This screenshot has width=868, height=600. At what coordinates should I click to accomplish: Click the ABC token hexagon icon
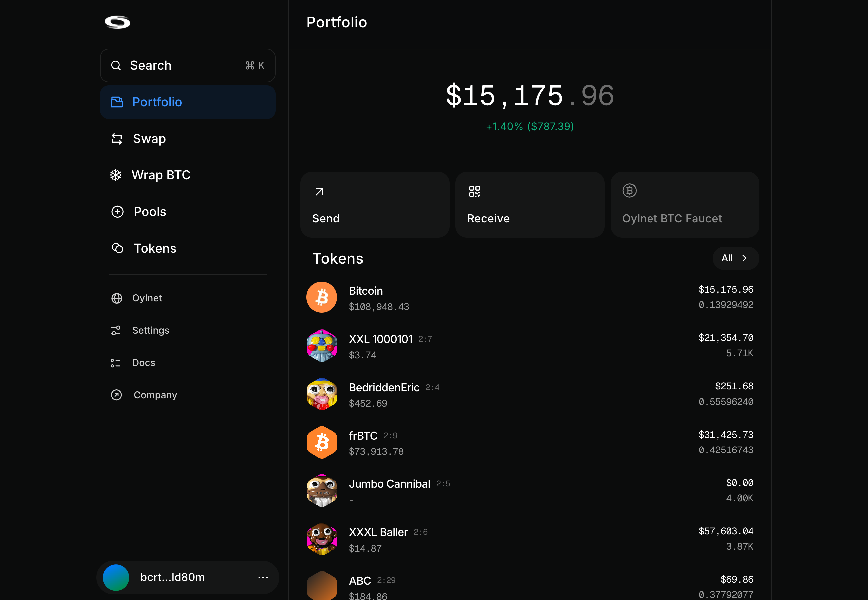tap(321, 585)
